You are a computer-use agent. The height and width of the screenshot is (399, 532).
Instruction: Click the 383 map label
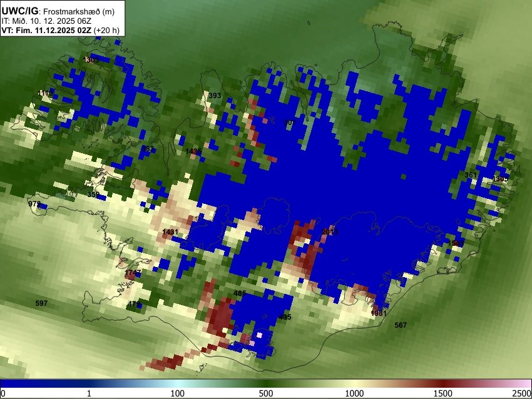click(148, 149)
